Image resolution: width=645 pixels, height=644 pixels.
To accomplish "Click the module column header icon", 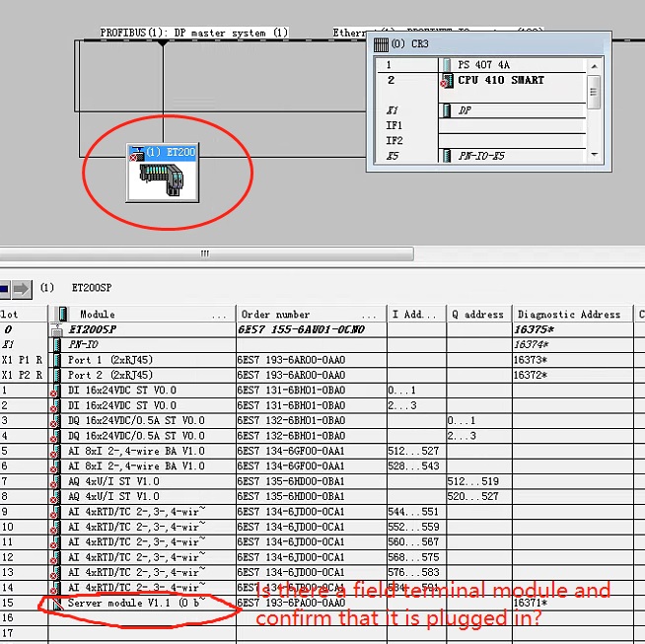I will 62,315.
